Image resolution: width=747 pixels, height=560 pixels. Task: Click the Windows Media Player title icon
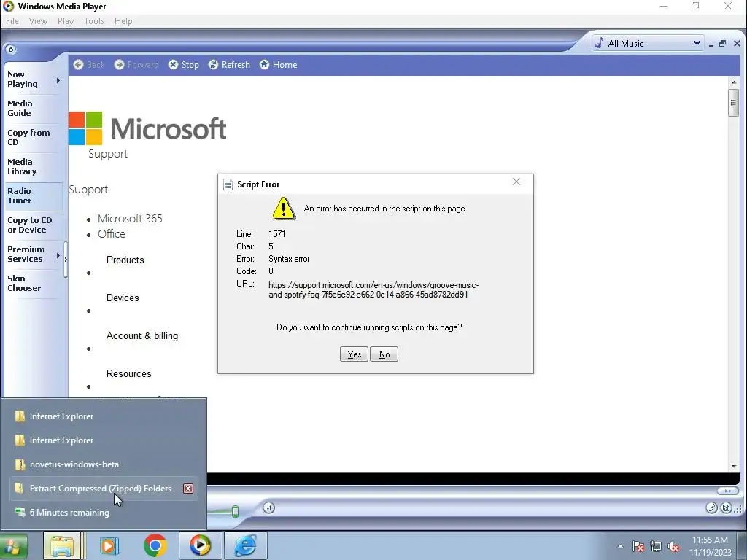coord(8,6)
